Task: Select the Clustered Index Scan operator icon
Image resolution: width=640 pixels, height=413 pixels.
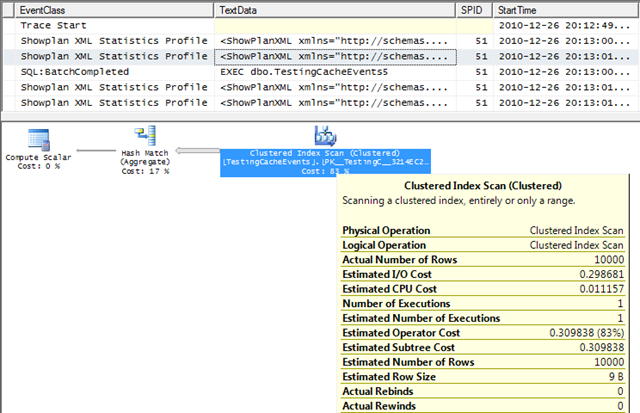Action: (325, 135)
